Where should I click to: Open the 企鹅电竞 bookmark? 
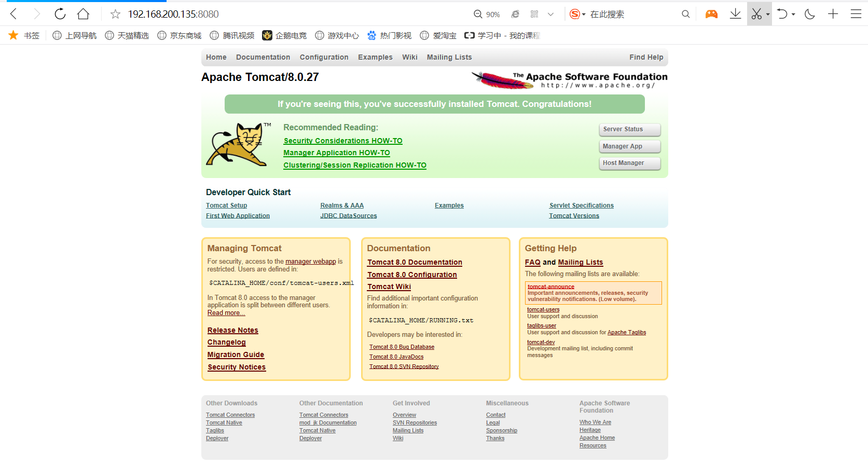pyautogui.click(x=284, y=35)
